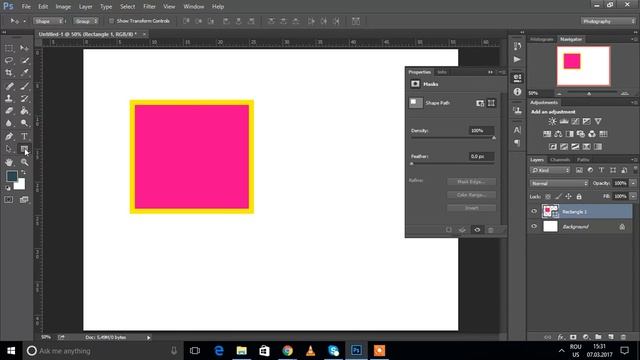Enable Show Transform Controls checkbox

click(111, 21)
